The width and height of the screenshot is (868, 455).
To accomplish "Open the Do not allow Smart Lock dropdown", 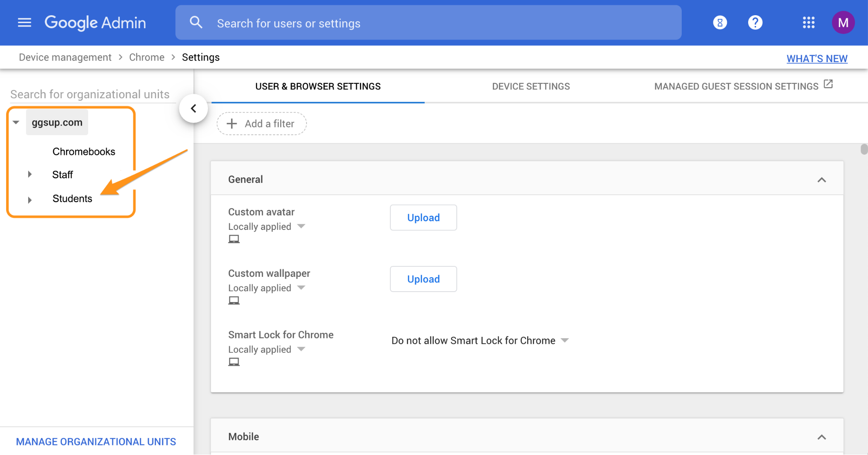I will pos(480,341).
